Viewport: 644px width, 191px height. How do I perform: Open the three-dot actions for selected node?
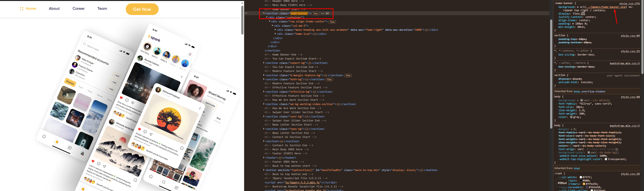pyautogui.click(x=246, y=13)
